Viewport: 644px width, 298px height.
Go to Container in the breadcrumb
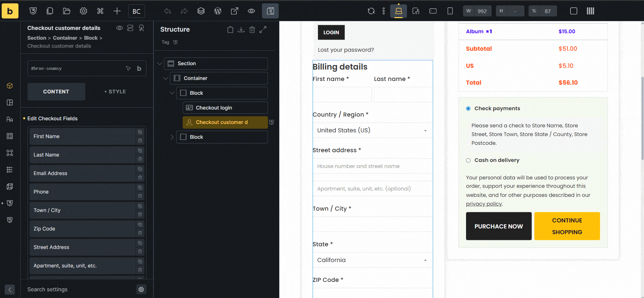(65, 38)
